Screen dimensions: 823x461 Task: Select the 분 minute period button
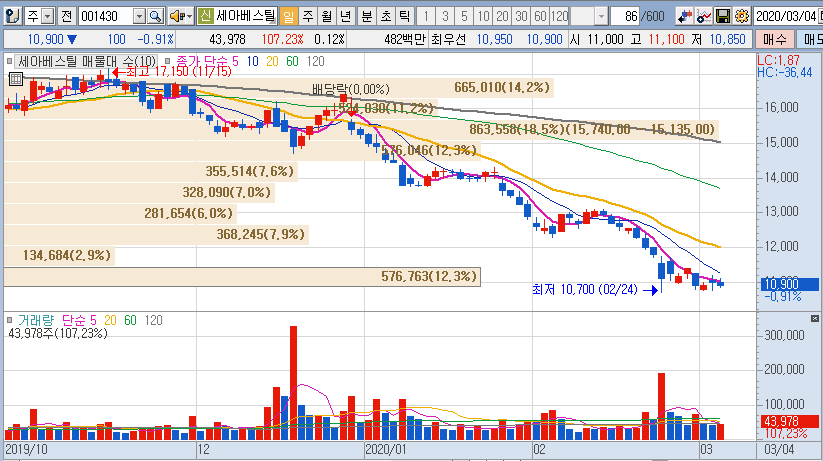[367, 16]
